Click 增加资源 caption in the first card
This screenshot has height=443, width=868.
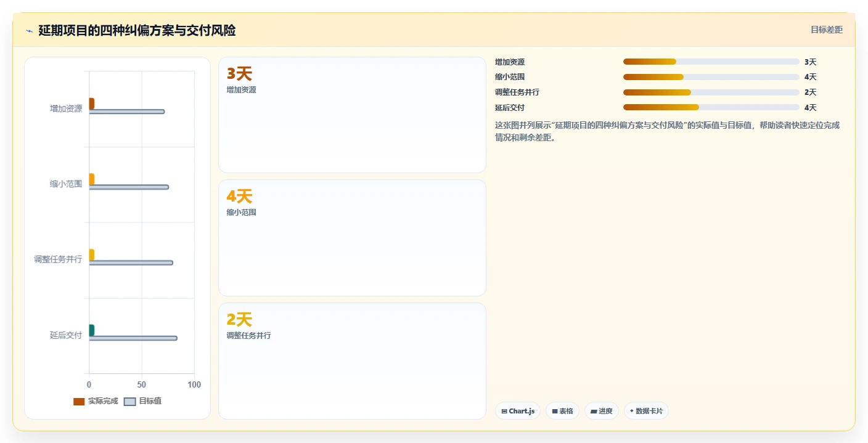click(241, 89)
